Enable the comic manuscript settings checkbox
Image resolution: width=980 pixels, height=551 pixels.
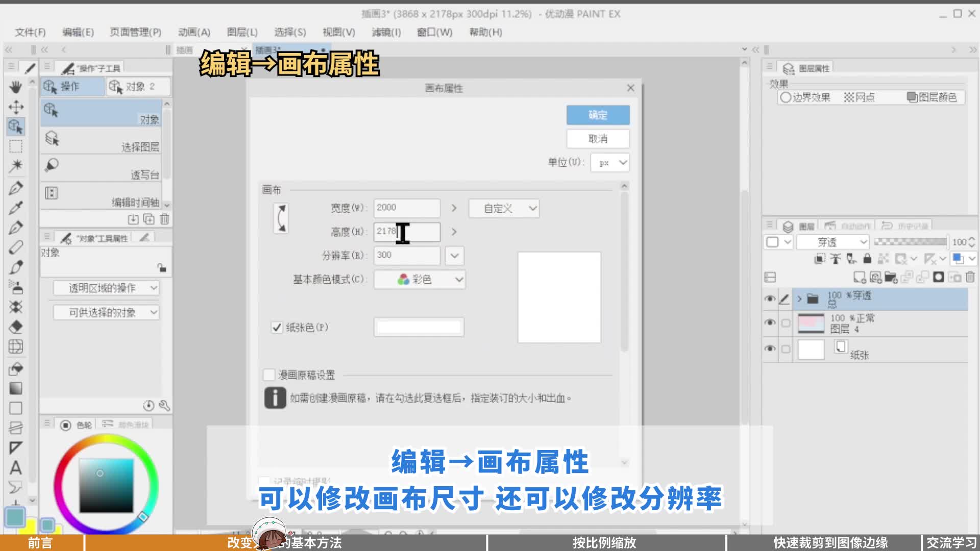pos(269,375)
